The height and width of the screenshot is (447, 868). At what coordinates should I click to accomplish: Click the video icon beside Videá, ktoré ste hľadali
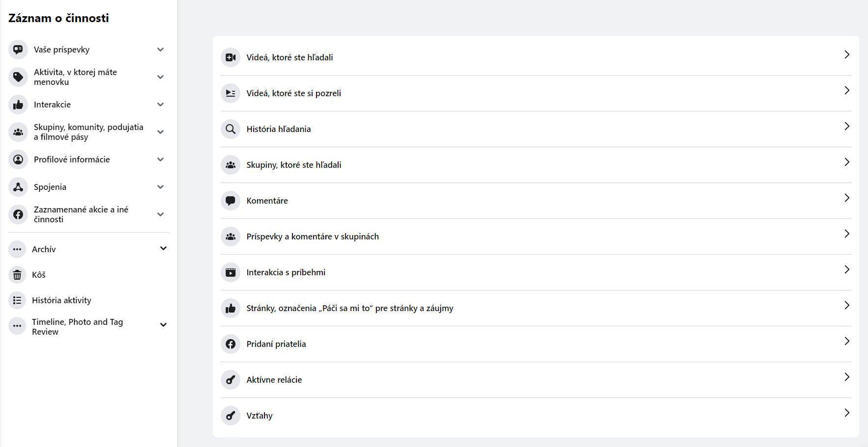pyautogui.click(x=231, y=57)
